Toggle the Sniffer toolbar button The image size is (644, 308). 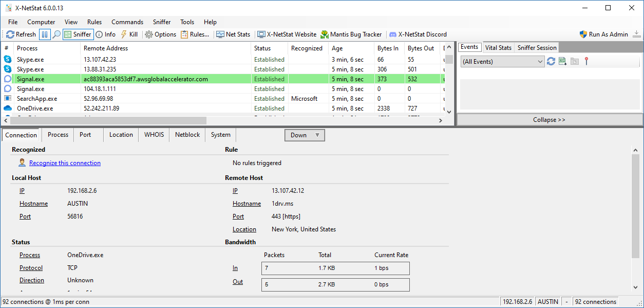78,34
